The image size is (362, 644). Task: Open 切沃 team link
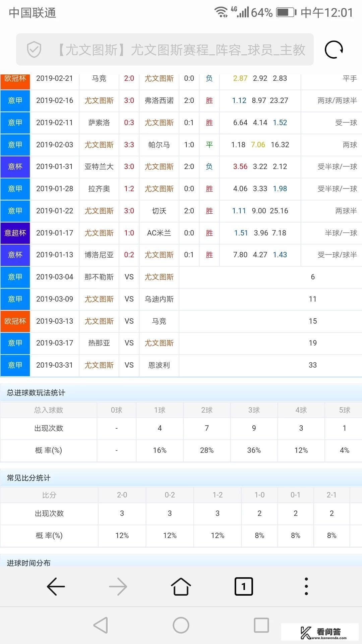click(159, 211)
